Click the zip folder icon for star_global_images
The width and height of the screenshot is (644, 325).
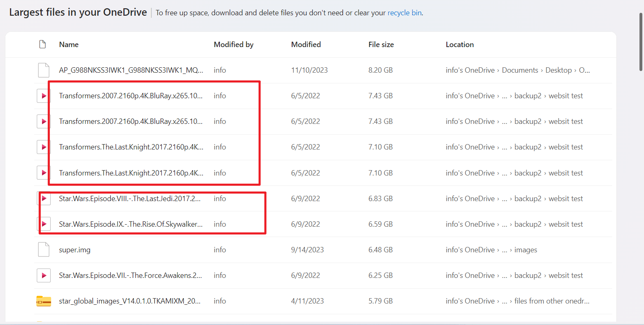tap(44, 301)
